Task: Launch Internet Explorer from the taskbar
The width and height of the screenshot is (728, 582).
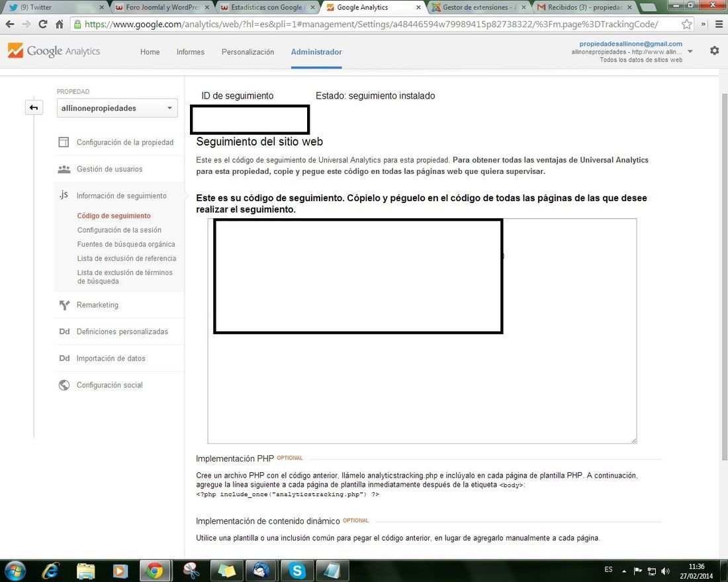Action: pyautogui.click(x=50, y=570)
